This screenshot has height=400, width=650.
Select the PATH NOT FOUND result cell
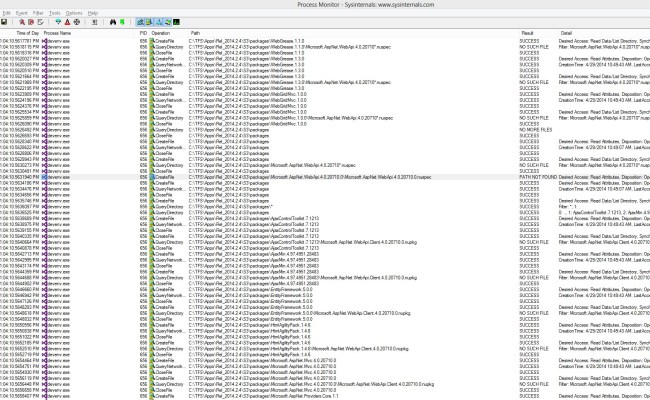[538, 177]
